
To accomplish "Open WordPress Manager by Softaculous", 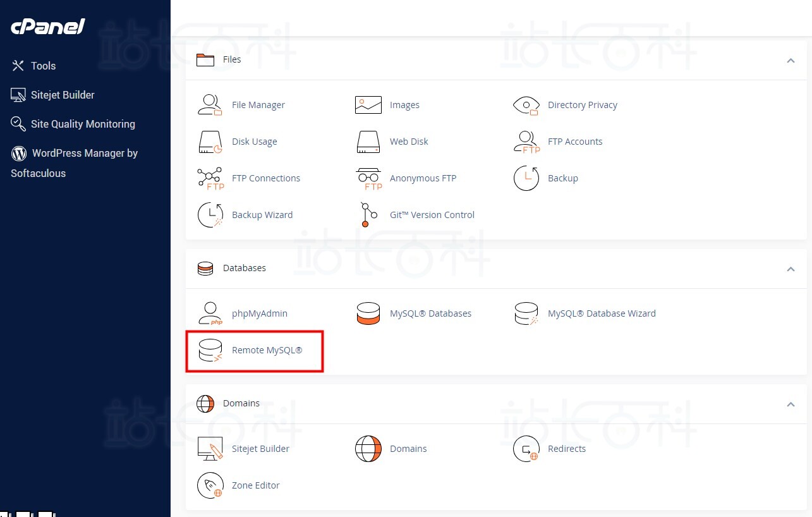I will [75, 163].
